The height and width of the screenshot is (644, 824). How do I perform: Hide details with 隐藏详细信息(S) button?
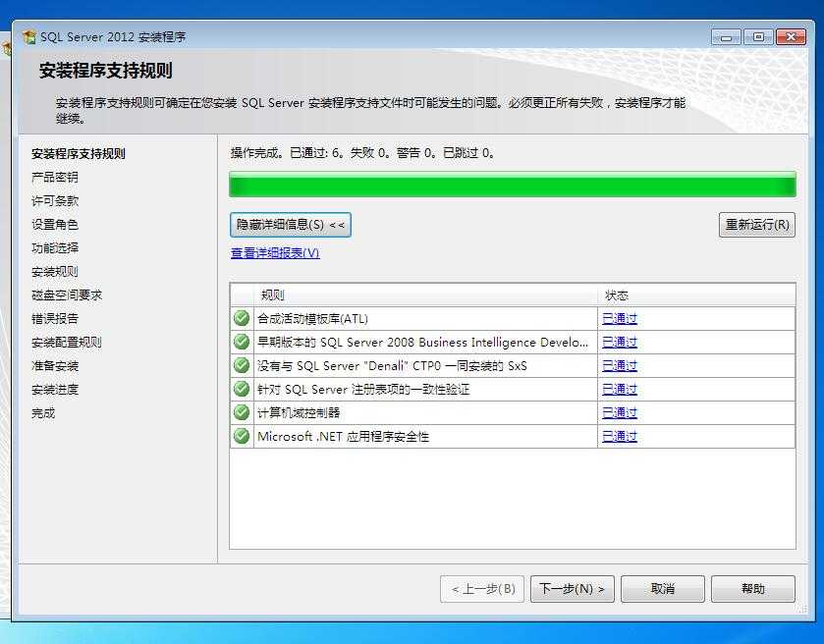[x=291, y=225]
